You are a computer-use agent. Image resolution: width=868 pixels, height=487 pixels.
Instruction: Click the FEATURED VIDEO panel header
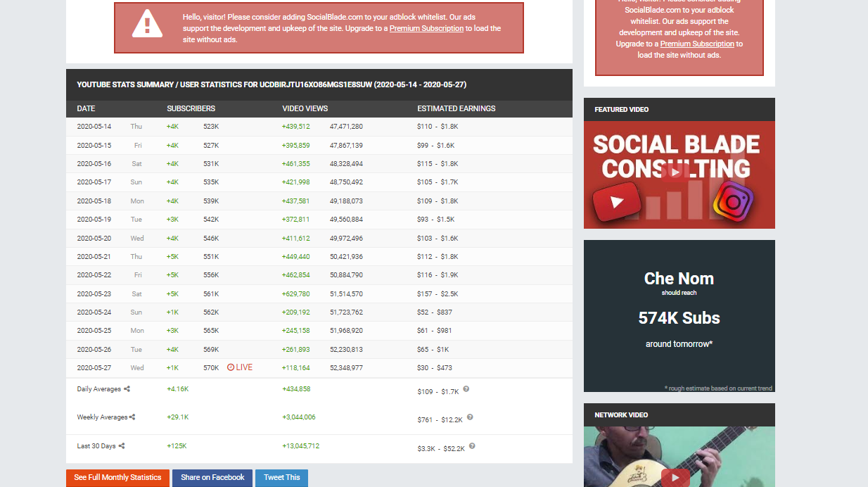pos(679,110)
